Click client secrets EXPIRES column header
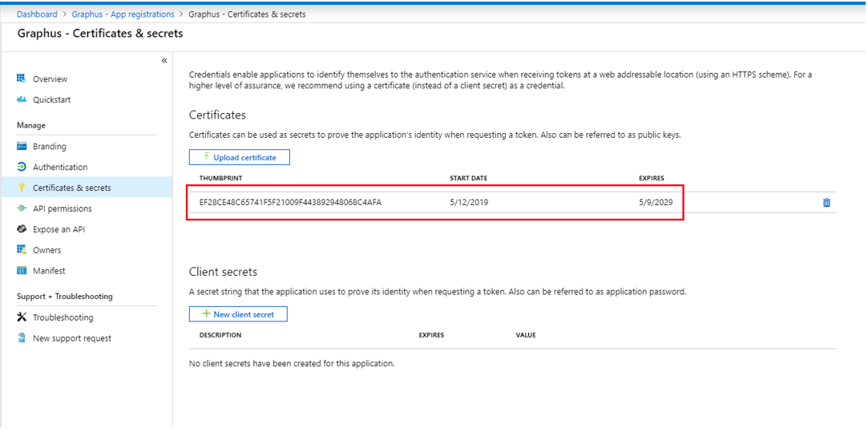 [431, 335]
